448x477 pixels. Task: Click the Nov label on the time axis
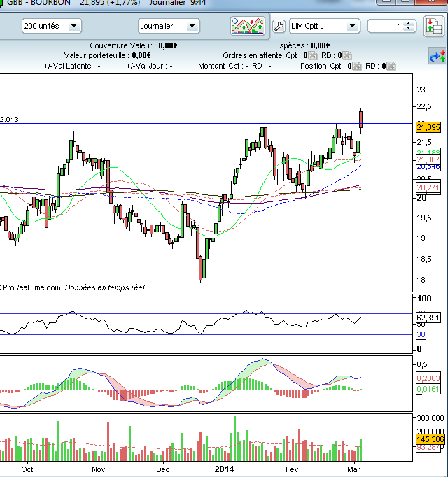(x=99, y=469)
